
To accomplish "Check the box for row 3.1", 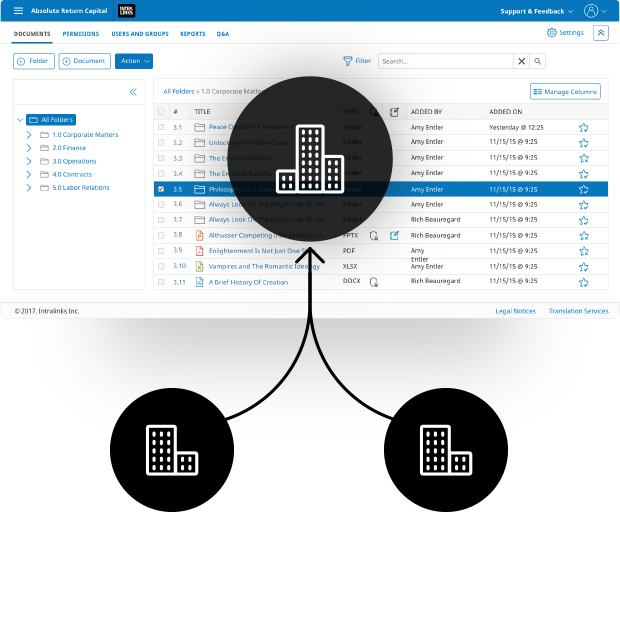I will [x=161, y=127].
